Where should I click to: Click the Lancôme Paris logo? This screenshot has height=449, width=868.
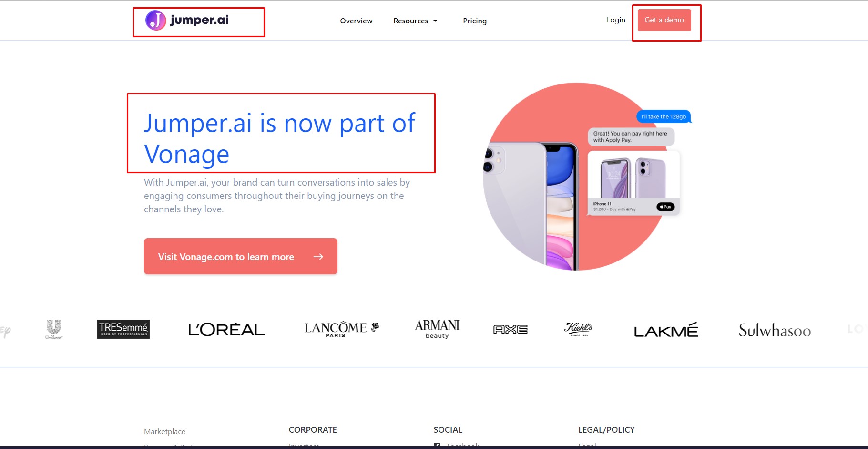tap(342, 329)
